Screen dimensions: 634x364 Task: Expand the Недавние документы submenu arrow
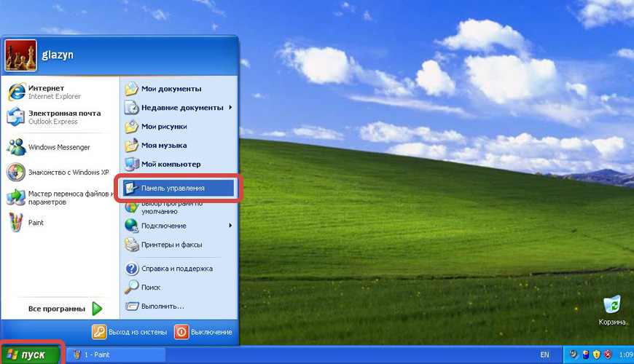pos(230,108)
